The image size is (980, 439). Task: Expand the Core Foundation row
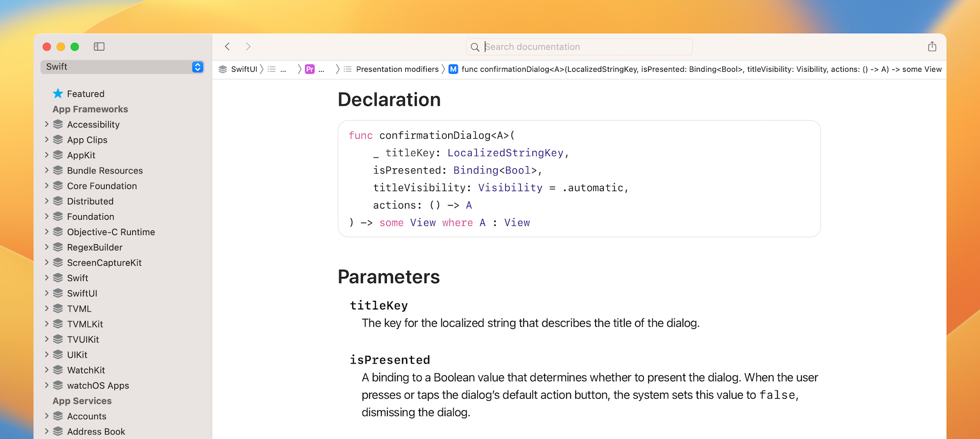(x=46, y=186)
